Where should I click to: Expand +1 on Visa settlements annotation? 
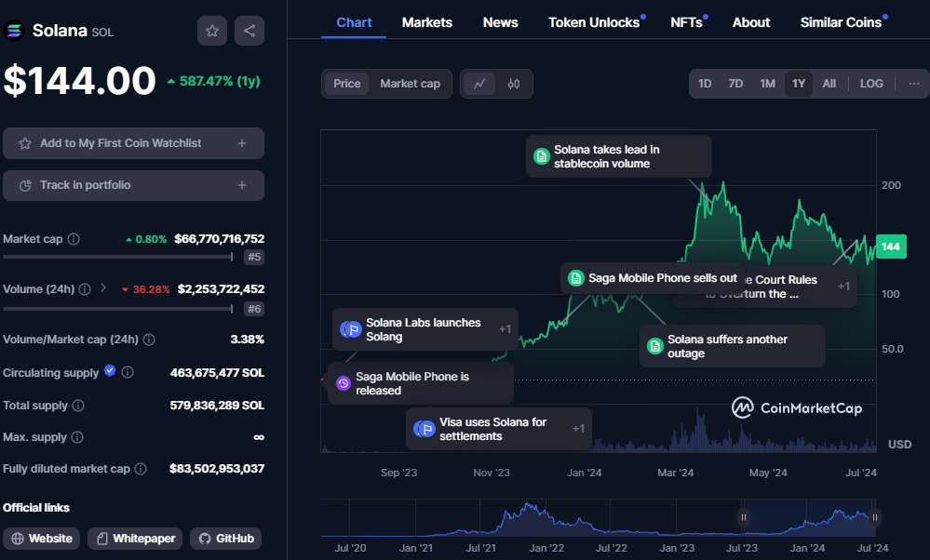coord(578,429)
